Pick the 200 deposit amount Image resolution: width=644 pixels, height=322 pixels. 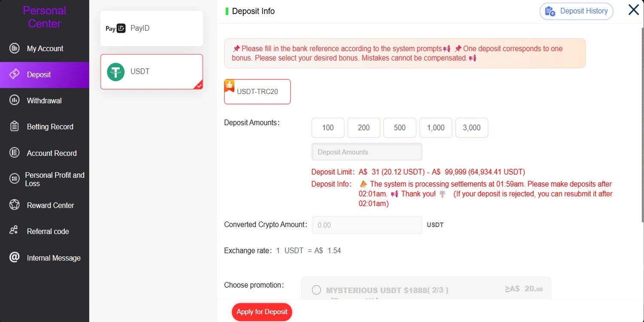point(364,128)
